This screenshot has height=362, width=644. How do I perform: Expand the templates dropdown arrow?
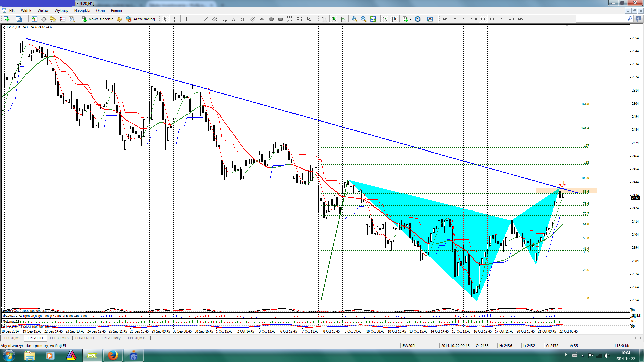click(435, 19)
